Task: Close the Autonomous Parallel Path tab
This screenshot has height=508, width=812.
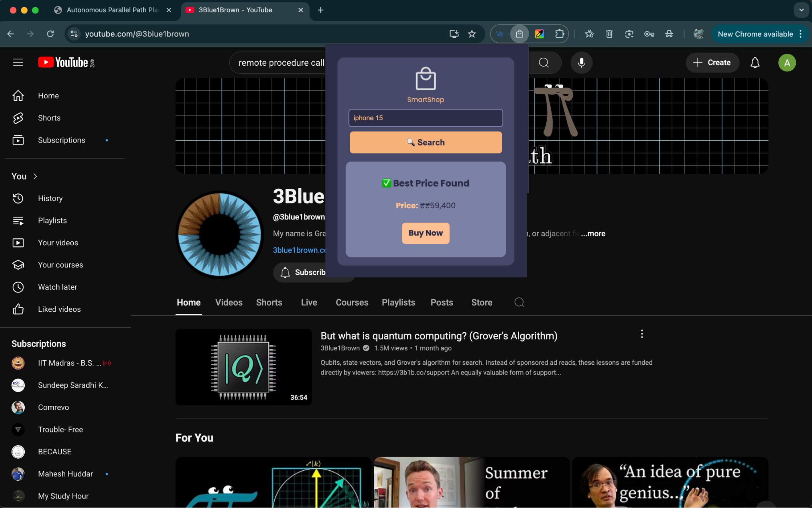Action: pyautogui.click(x=169, y=10)
